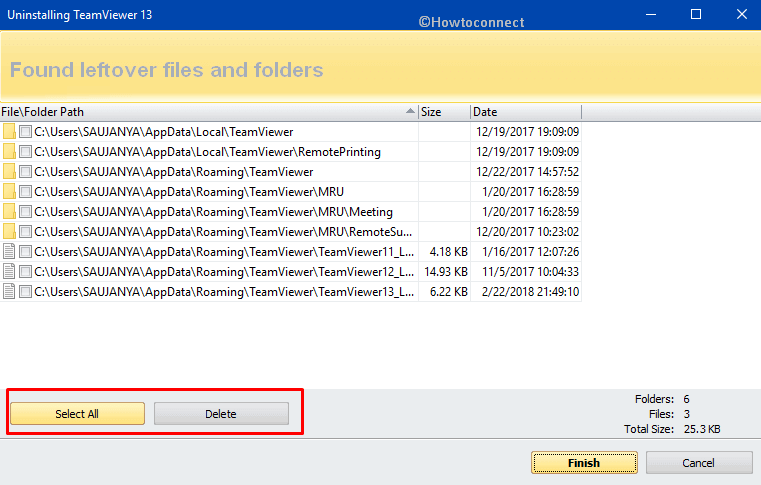
Task: Enable the MRU\Meeting folder checkbox
Action: pyautogui.click(x=25, y=212)
